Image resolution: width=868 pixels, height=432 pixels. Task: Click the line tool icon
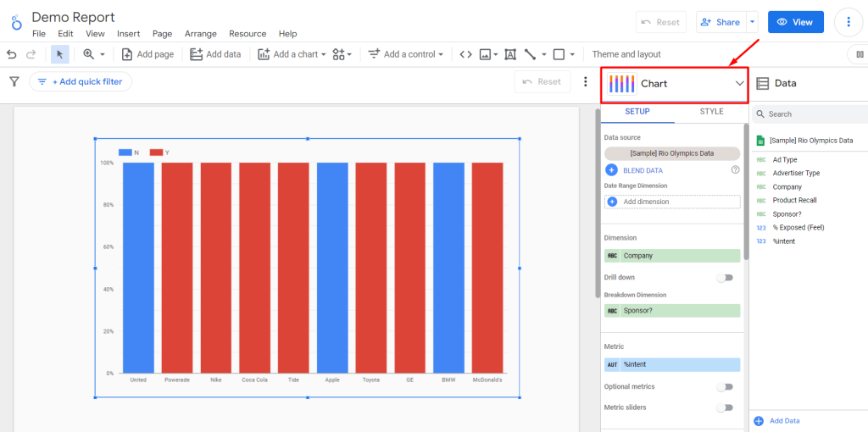pyautogui.click(x=531, y=54)
